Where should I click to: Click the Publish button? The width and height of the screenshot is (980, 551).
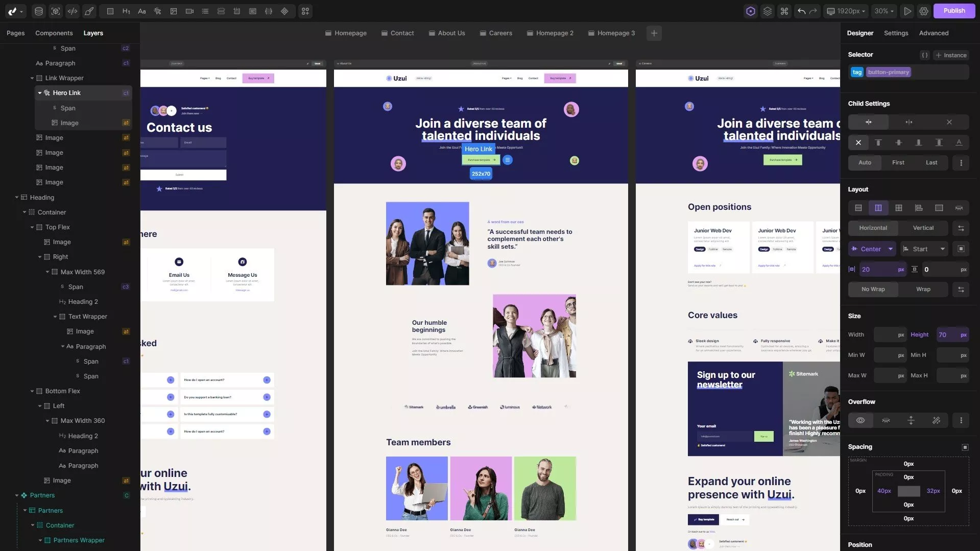pyautogui.click(x=953, y=11)
